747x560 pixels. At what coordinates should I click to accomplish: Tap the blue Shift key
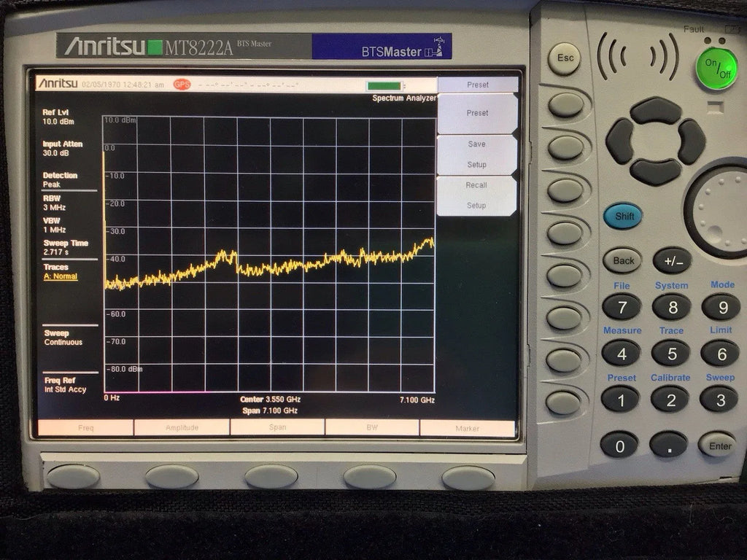pos(623,216)
